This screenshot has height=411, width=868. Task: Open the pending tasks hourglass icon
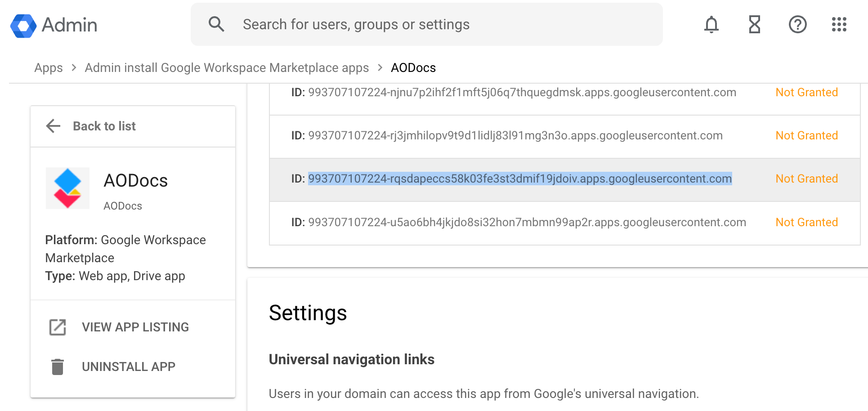click(754, 24)
